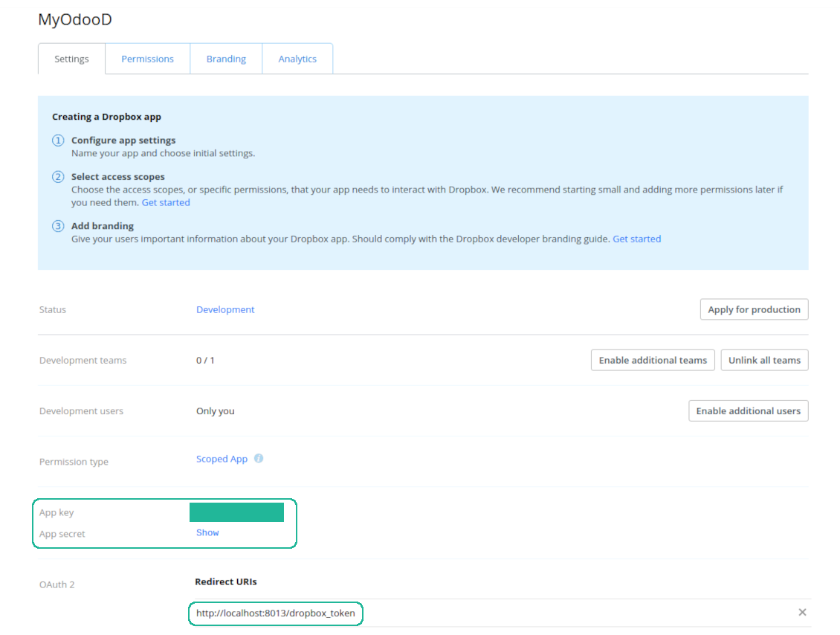Go to the Branding tab

pos(226,59)
